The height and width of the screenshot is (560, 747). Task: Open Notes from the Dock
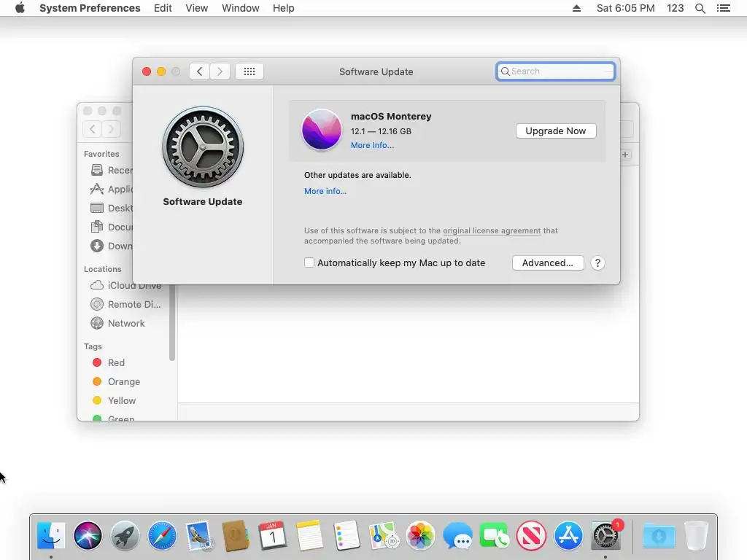[x=309, y=536]
